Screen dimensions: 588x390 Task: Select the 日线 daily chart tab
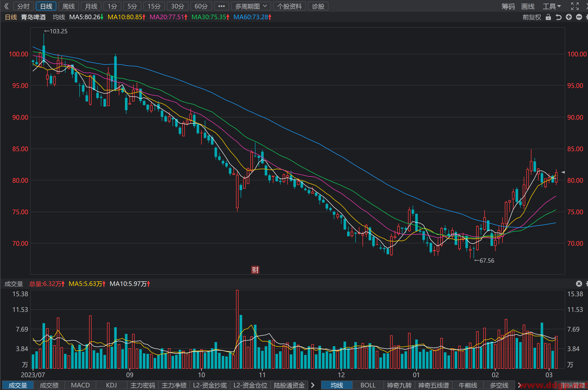(x=46, y=6)
